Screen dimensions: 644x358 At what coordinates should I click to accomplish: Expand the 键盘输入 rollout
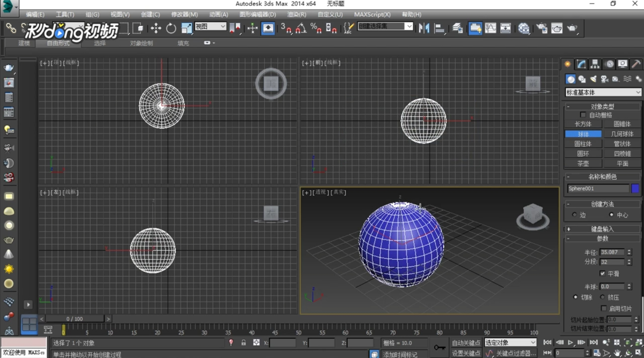click(603, 229)
